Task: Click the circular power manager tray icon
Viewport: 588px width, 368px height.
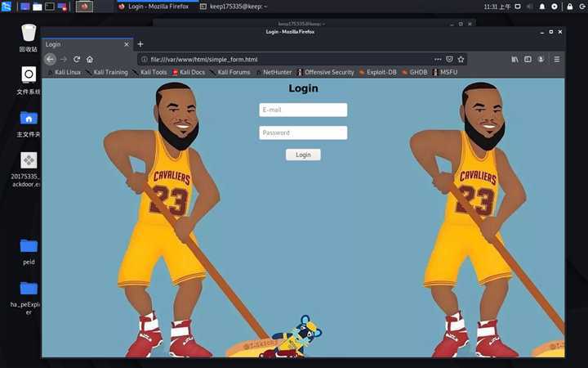Action: tap(555, 7)
